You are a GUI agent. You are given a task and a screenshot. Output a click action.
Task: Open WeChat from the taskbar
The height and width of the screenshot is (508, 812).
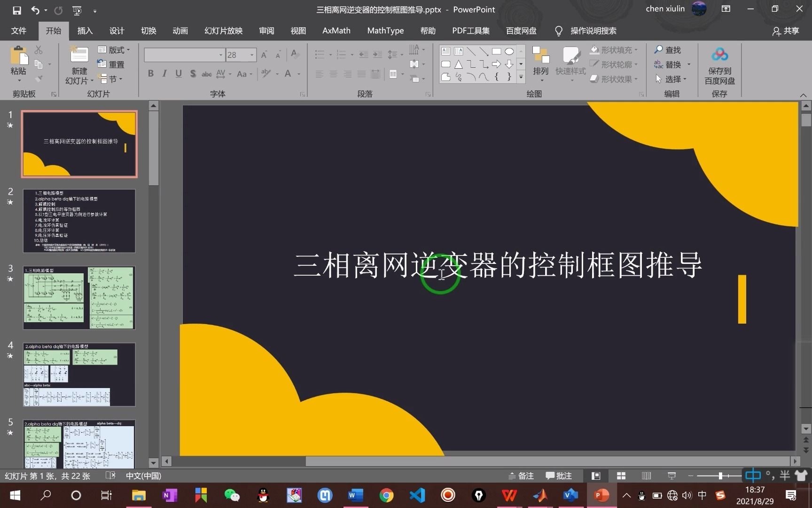click(x=232, y=495)
